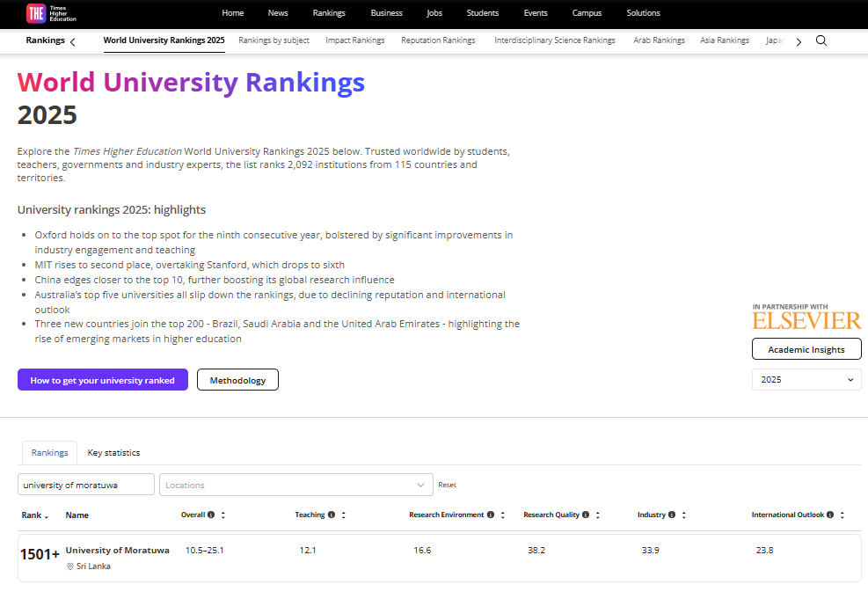Click the Teaching column info icon

(x=331, y=515)
